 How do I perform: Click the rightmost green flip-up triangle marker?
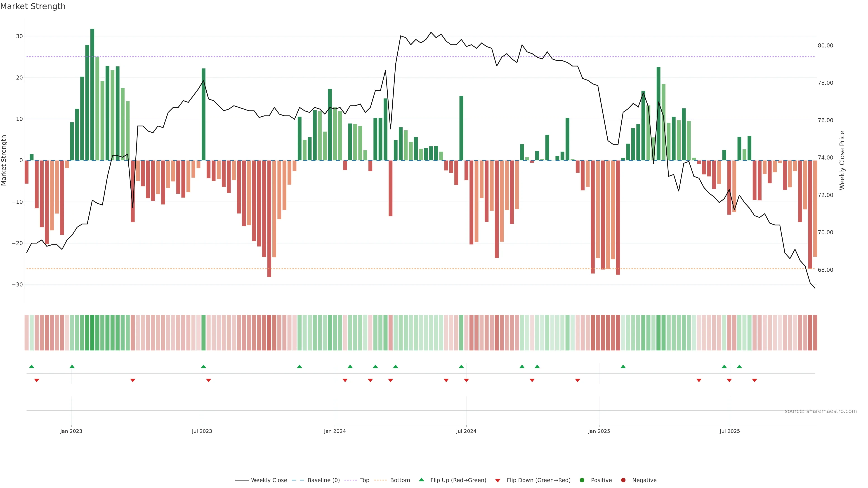pos(739,366)
